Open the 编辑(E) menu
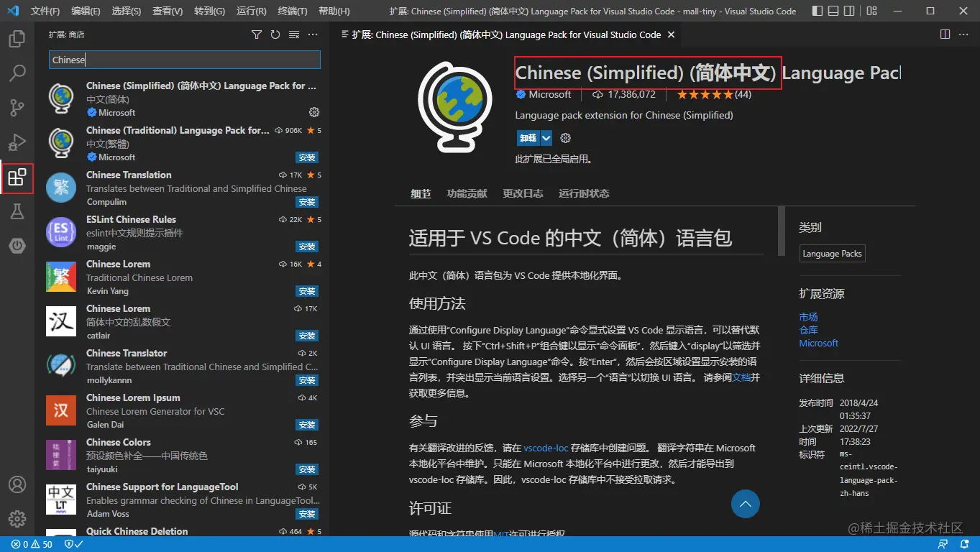This screenshot has height=552, width=980. (86, 11)
